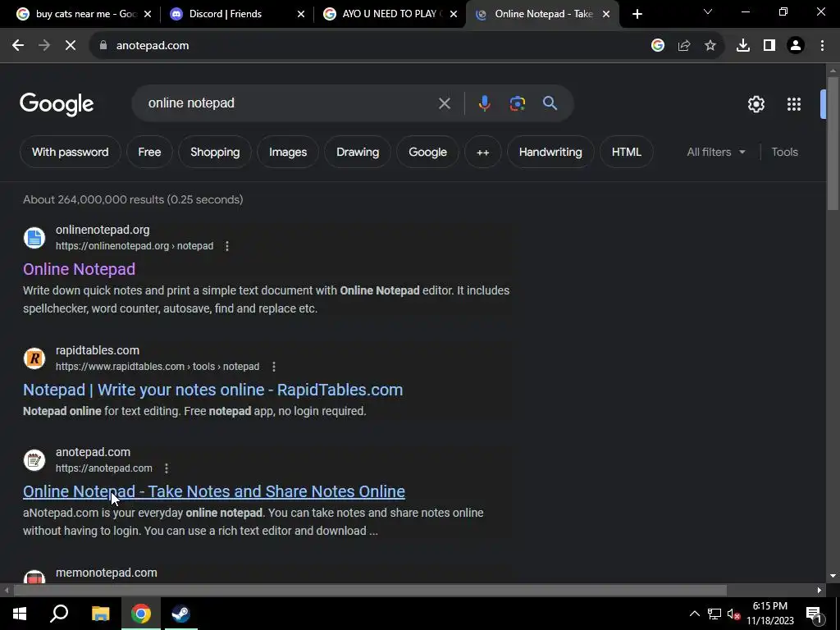Select the Images filter chip
The height and width of the screenshot is (630, 840).
coord(288,152)
